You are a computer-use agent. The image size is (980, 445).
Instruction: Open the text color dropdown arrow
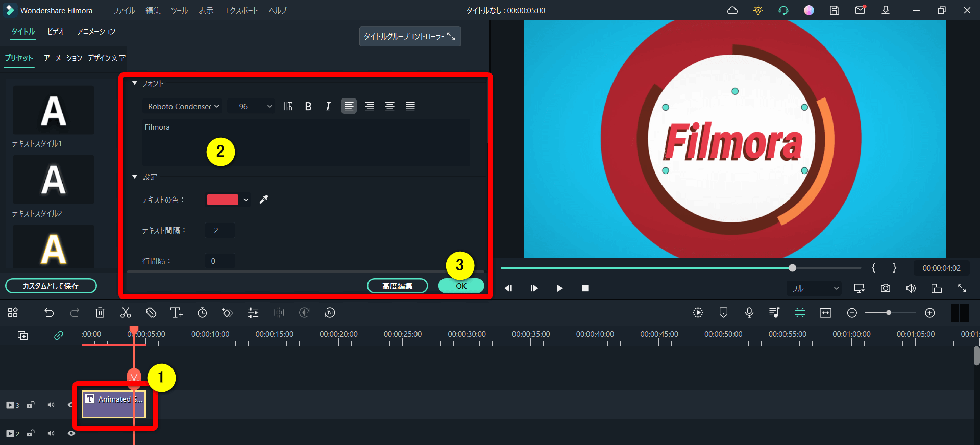246,200
